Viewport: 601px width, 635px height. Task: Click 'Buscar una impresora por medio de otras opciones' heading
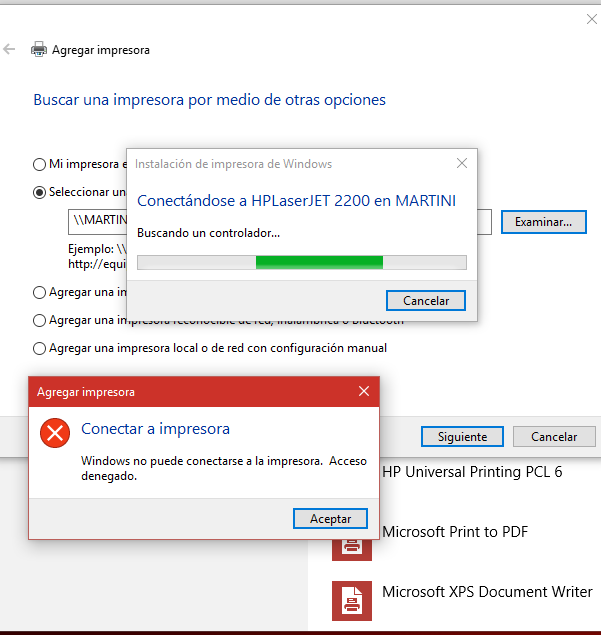pyautogui.click(x=209, y=100)
